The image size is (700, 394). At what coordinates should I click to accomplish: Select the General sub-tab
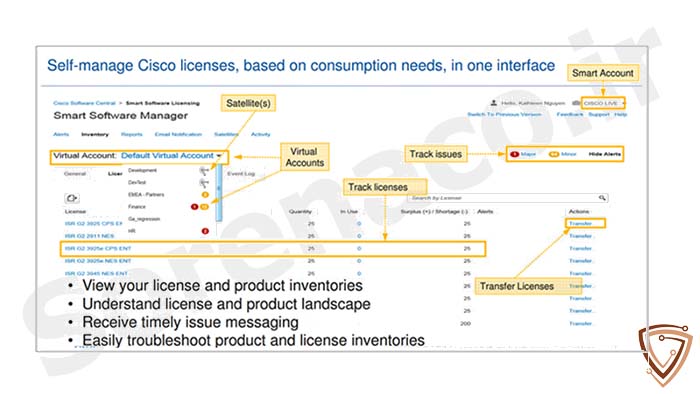(75, 174)
